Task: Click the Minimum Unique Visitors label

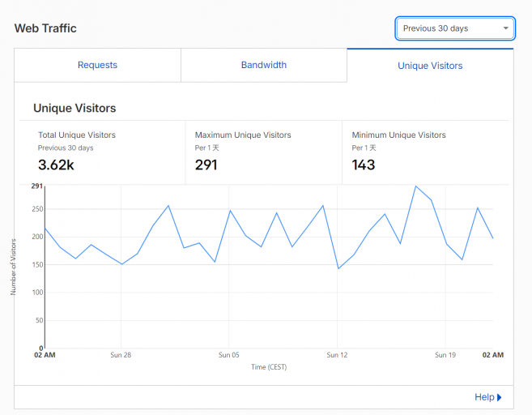Action: point(398,135)
